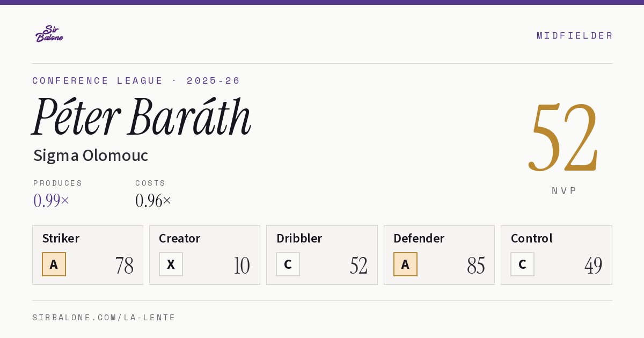The width and height of the screenshot is (644, 338).
Task: Click the Defender score 85
Action: (476, 266)
